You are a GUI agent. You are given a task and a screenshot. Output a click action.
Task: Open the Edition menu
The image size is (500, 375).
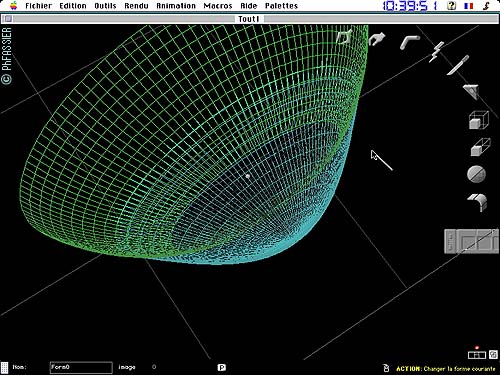pyautogui.click(x=73, y=6)
